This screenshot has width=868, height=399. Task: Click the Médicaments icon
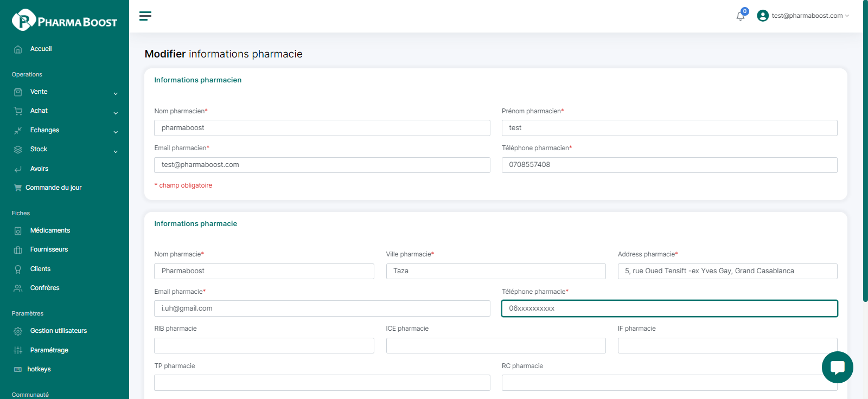[x=18, y=231]
